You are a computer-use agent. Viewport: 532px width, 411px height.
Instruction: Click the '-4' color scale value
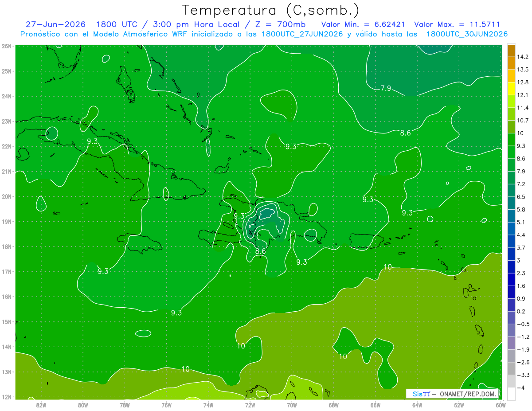pos(520,388)
